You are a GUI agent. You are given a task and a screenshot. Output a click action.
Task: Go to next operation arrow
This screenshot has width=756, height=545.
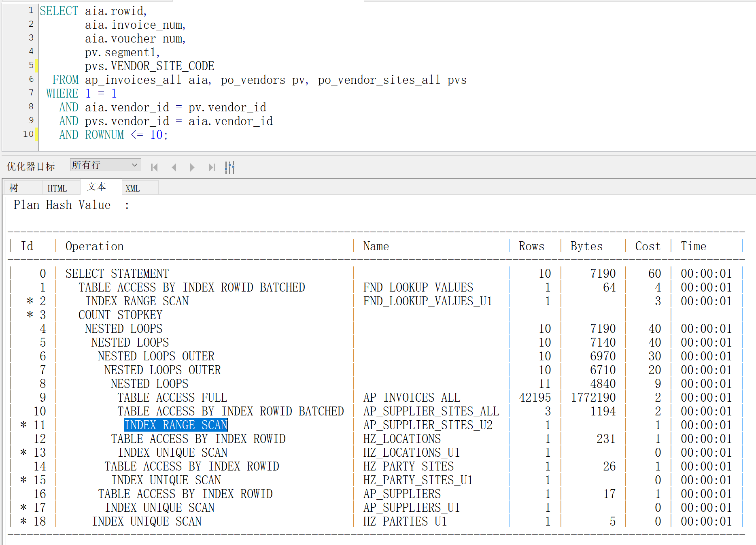[192, 167]
